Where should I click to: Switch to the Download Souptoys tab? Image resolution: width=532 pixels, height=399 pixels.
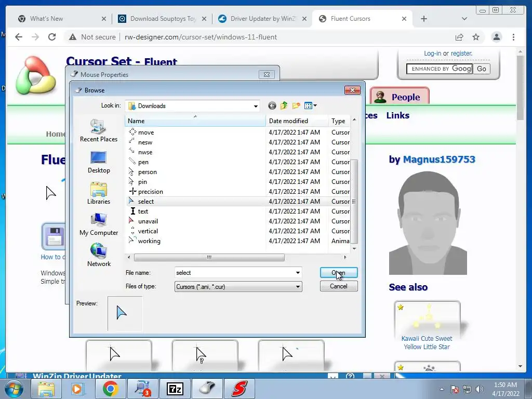point(163,19)
